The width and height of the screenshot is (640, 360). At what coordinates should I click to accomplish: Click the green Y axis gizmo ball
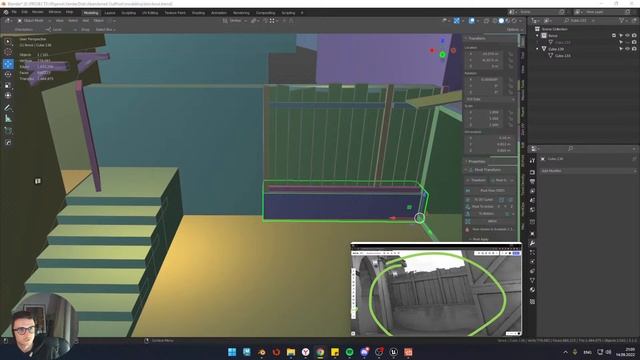coord(442,54)
